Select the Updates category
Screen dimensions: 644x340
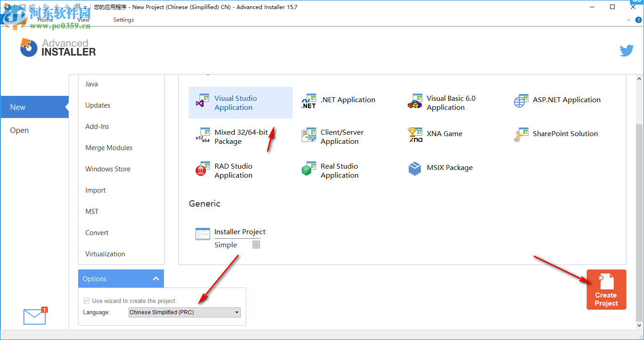tap(98, 105)
